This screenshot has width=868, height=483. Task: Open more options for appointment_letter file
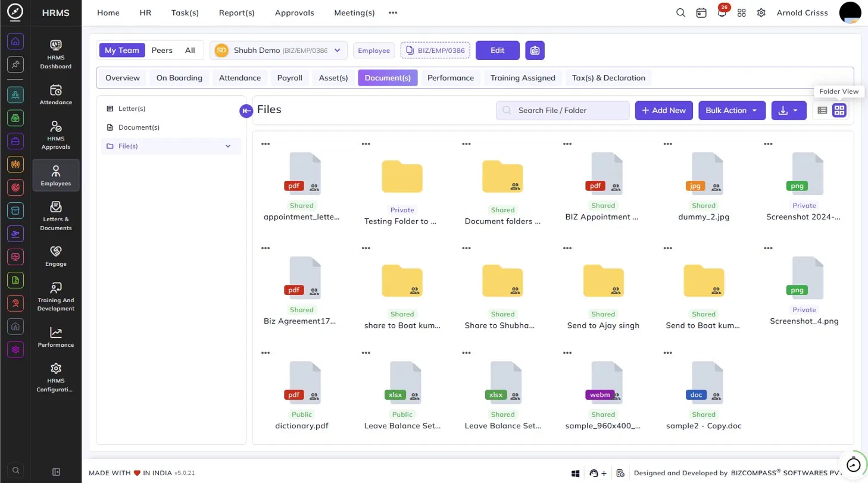click(x=266, y=145)
